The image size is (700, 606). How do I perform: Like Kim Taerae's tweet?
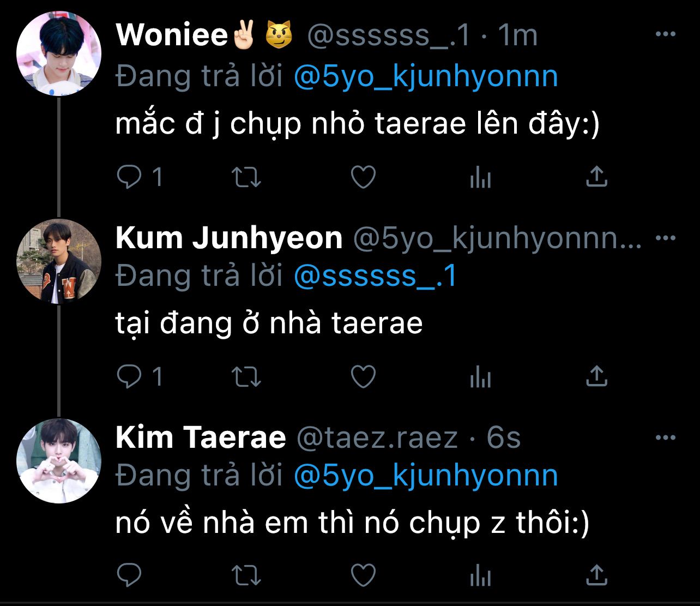click(x=363, y=574)
